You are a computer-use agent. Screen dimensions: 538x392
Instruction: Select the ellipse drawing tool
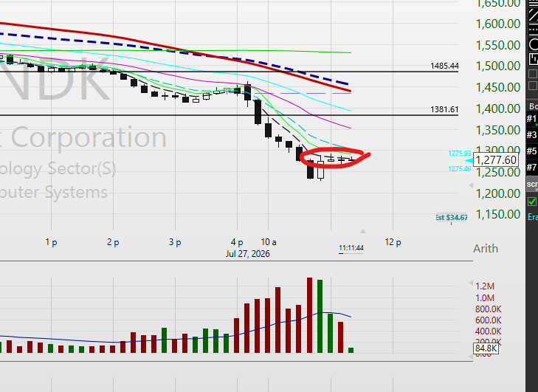click(x=533, y=44)
